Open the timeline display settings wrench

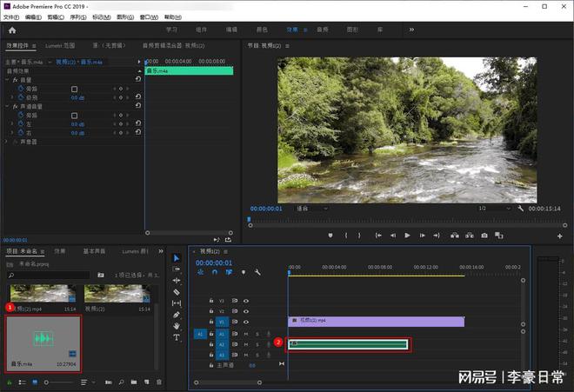coord(257,272)
